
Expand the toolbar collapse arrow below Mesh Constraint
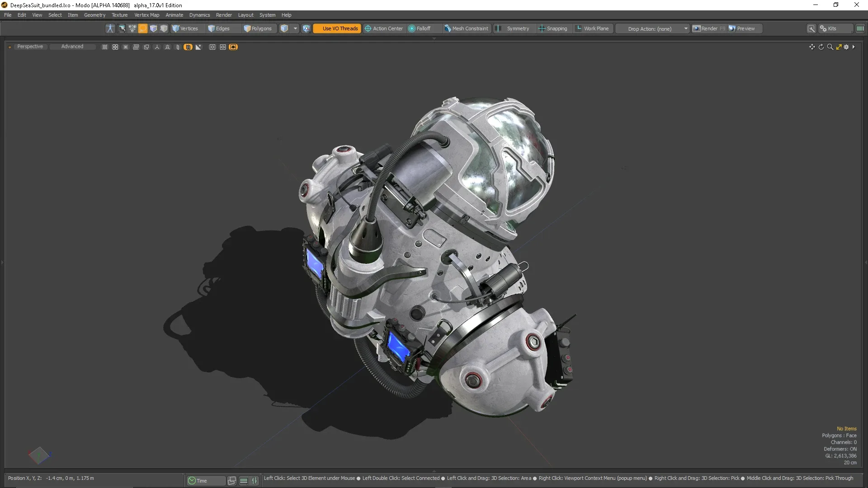coord(434,38)
